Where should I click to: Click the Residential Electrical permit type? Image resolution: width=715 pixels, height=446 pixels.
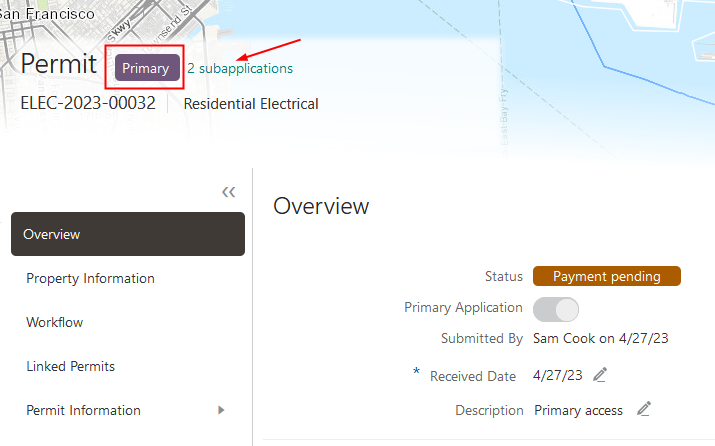251,103
